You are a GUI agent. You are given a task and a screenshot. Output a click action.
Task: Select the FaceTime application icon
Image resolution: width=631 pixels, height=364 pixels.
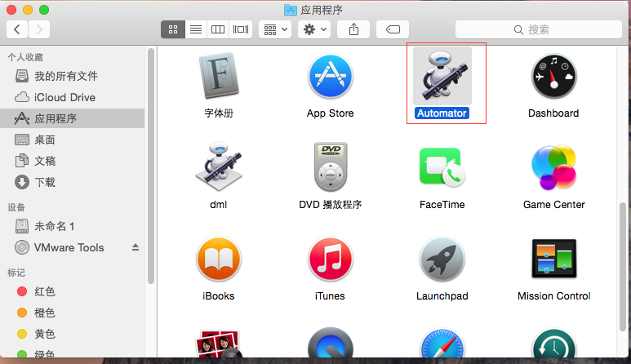click(x=442, y=167)
